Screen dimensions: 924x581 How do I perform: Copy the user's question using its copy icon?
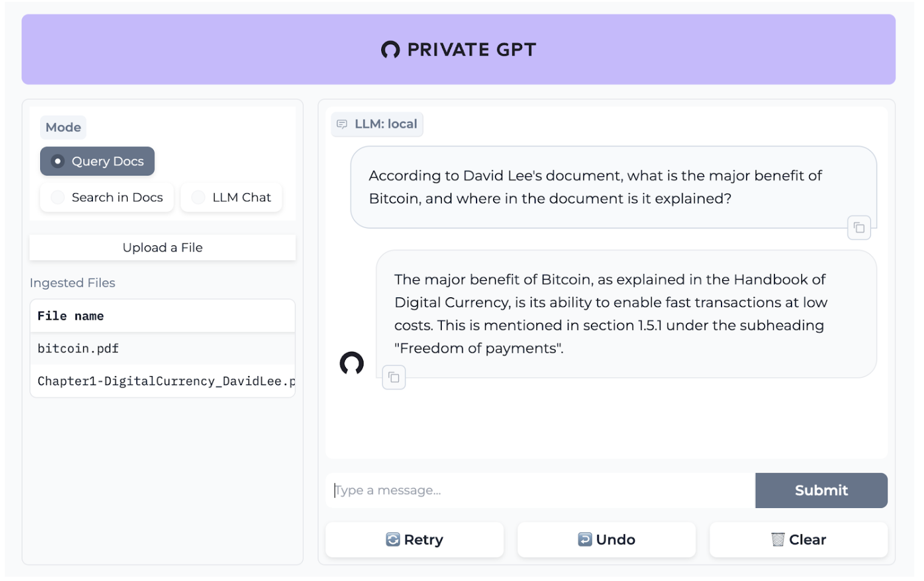pos(859,227)
